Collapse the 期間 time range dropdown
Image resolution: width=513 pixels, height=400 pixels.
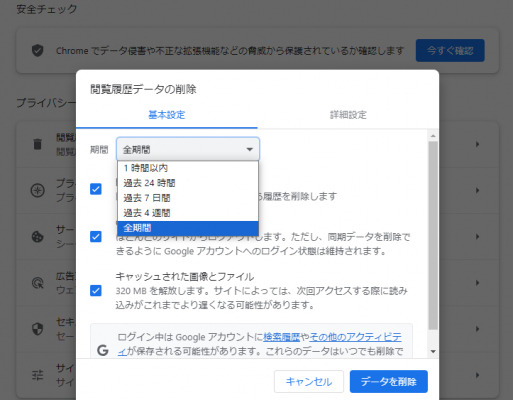[188, 149]
